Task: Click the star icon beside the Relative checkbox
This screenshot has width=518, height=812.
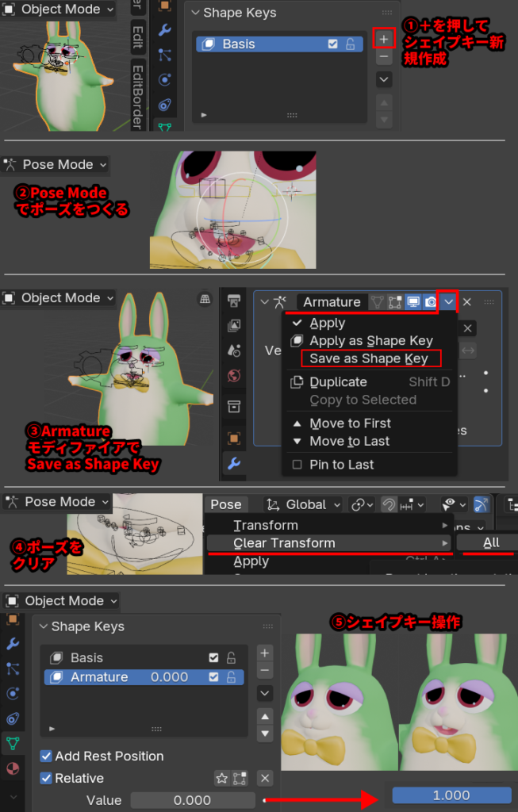Action: coord(223,779)
